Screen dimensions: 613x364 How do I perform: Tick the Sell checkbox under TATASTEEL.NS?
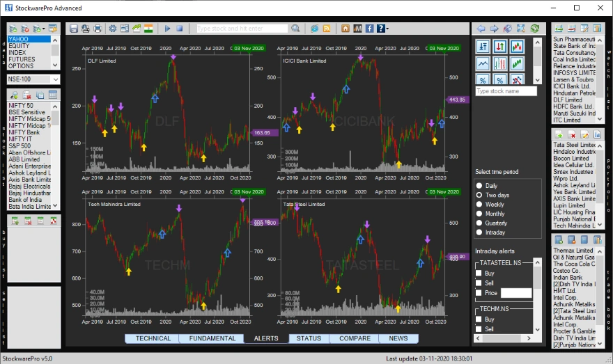[x=479, y=283]
